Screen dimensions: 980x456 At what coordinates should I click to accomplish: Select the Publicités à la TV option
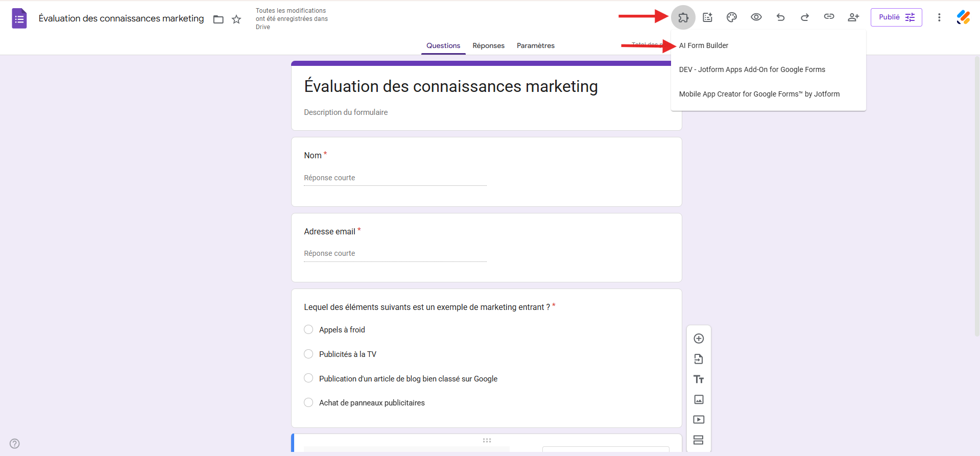(x=308, y=354)
